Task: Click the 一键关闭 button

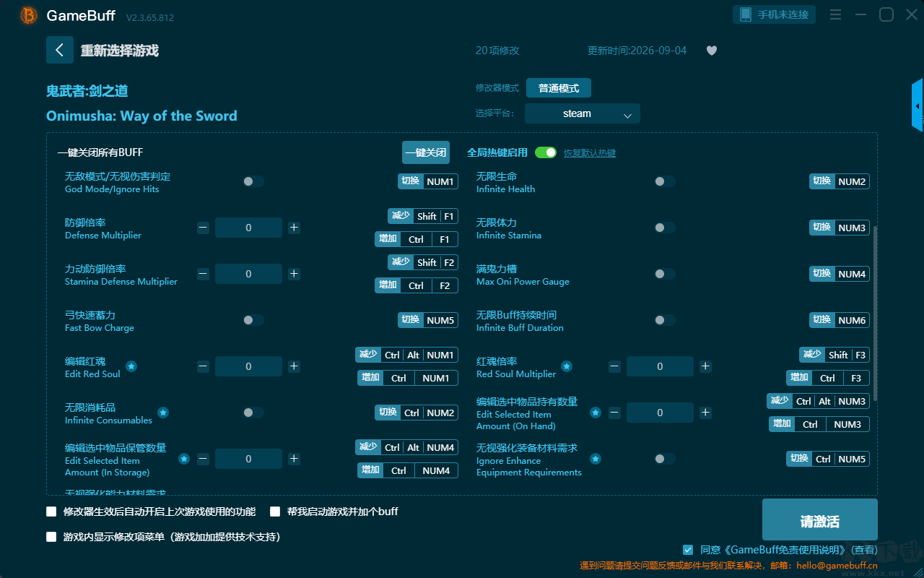Action: (426, 152)
